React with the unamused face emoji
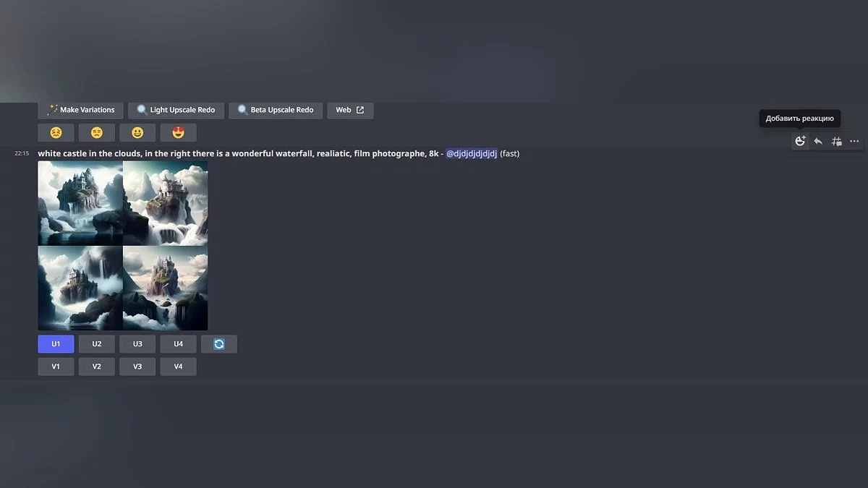Image resolution: width=868 pixels, height=488 pixels. pos(97,133)
